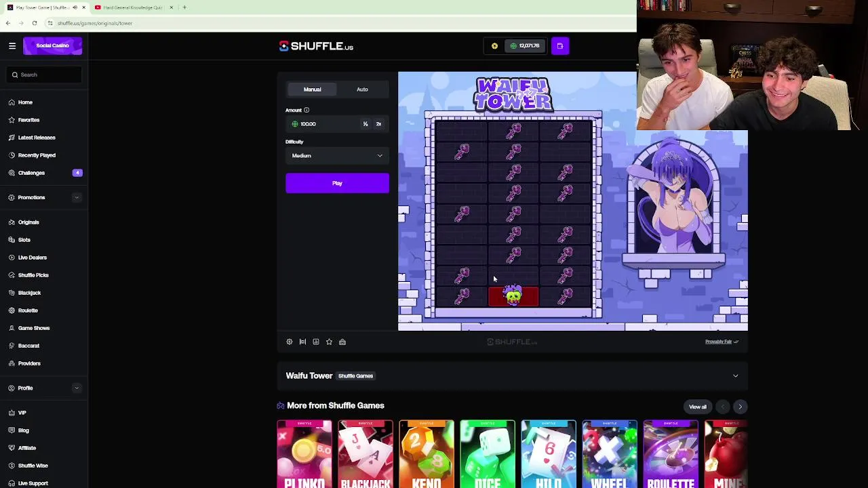Screen dimensions: 868x488
Task: Click the Home sidebar icon
Action: [12, 102]
